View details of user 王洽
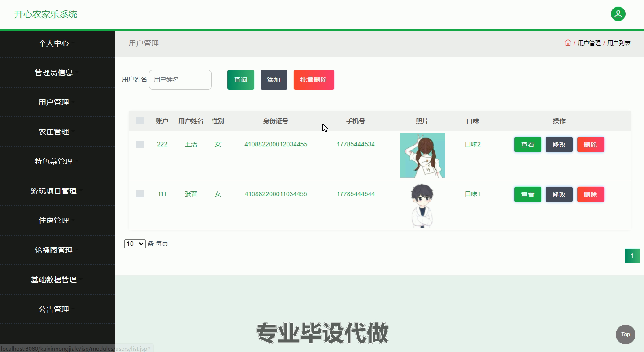644x352 pixels. tap(528, 145)
